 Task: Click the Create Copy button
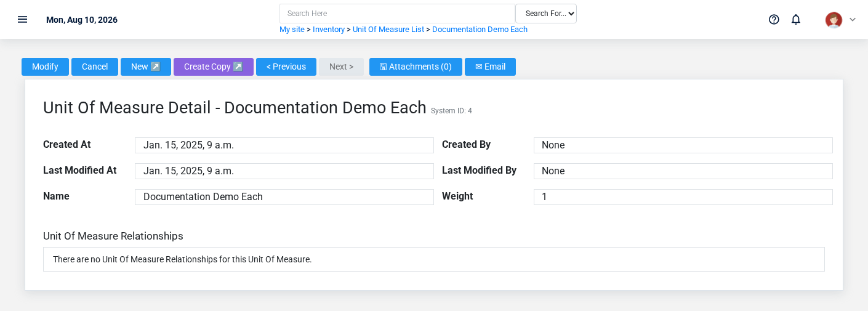coord(214,67)
